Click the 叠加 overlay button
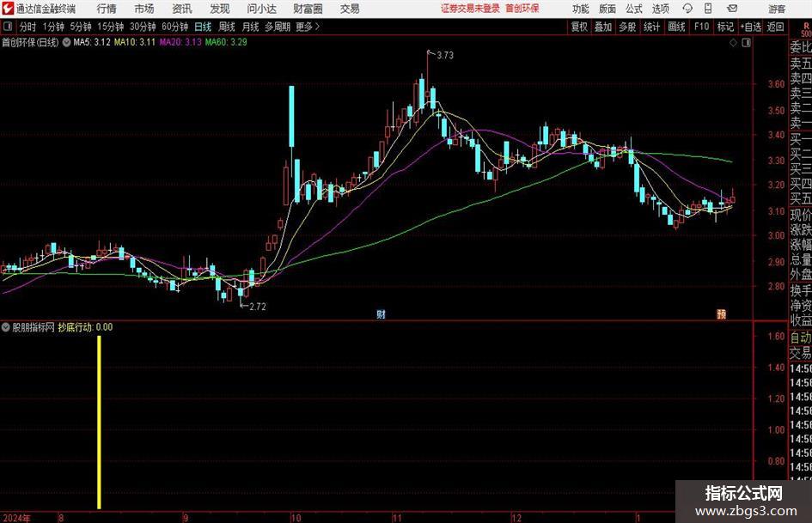Image resolution: width=812 pixels, height=523 pixels. [603, 27]
